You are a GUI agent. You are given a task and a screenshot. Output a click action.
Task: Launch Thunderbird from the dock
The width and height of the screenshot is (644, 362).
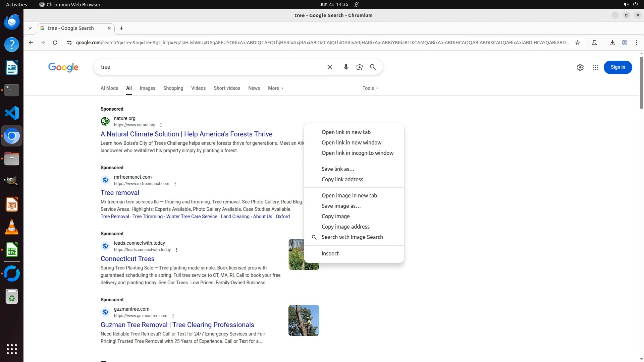tap(12, 22)
